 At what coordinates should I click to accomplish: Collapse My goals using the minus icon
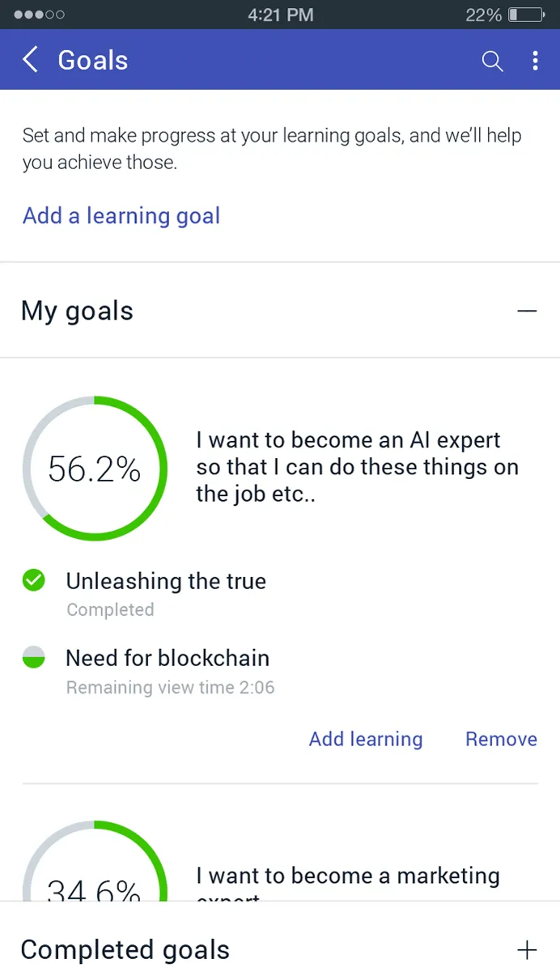click(x=527, y=311)
